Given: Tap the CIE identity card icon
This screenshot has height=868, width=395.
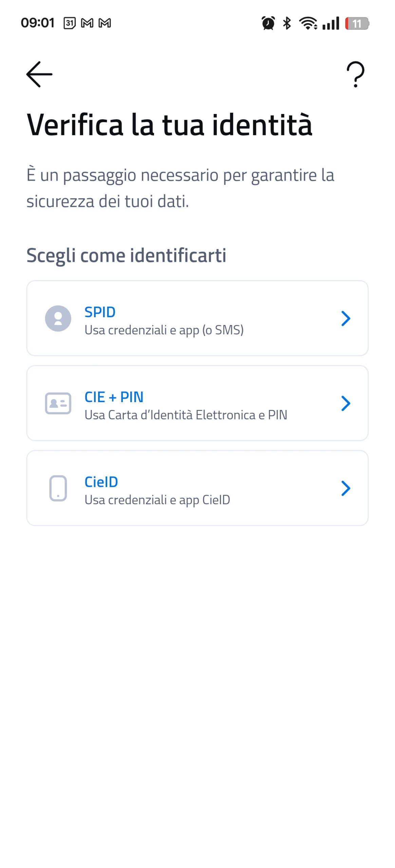Looking at the screenshot, I should click(58, 403).
